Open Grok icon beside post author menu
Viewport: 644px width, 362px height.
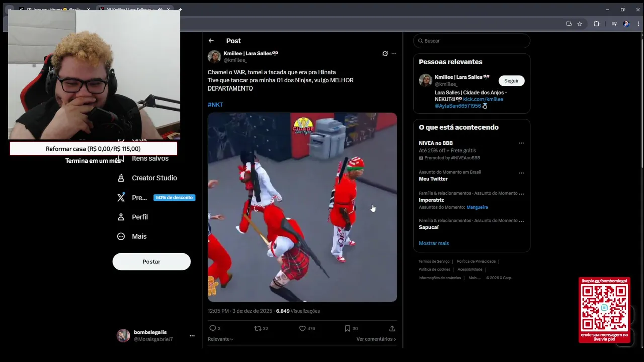385,54
